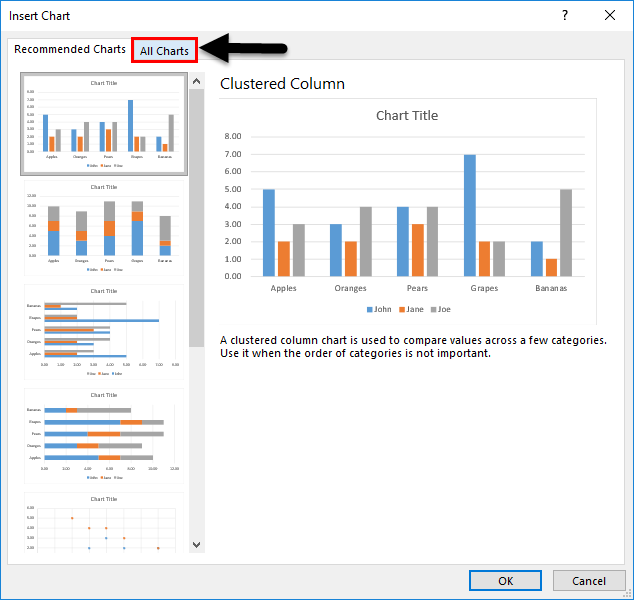Switch to Recommended Charts tab
Image resolution: width=634 pixels, height=600 pixels.
click(70, 49)
